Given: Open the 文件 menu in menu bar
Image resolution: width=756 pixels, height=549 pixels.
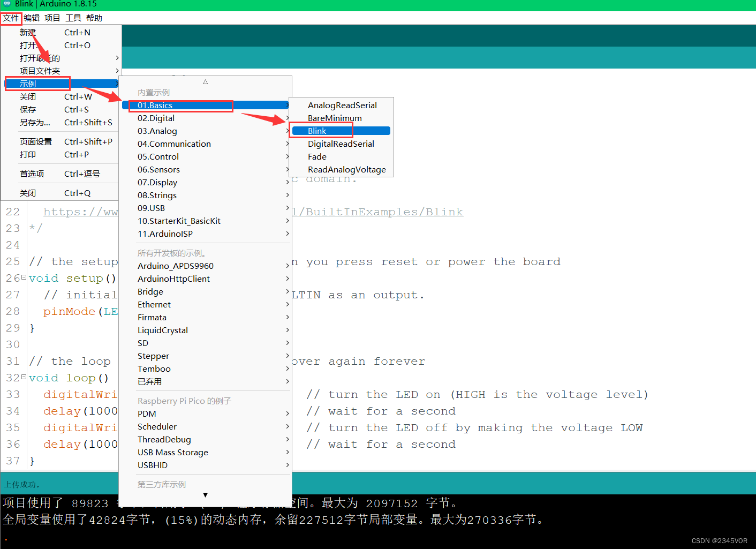Looking at the screenshot, I should [11, 18].
